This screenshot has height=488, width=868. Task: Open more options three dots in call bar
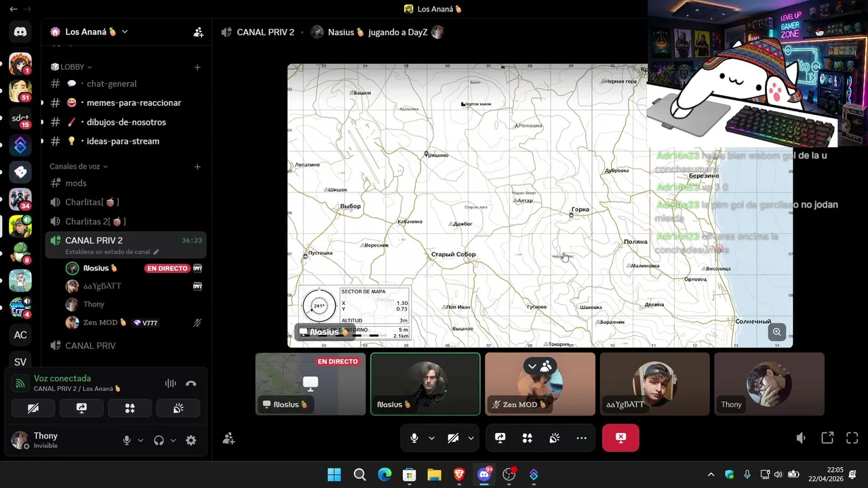(581, 438)
